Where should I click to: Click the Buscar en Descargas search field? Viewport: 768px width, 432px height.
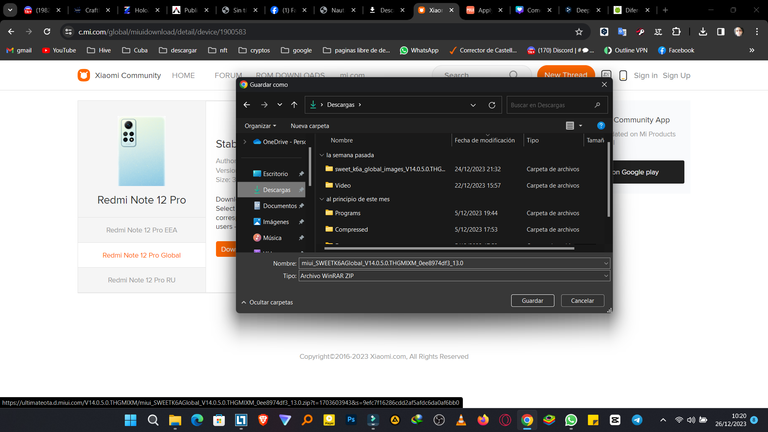(x=556, y=105)
